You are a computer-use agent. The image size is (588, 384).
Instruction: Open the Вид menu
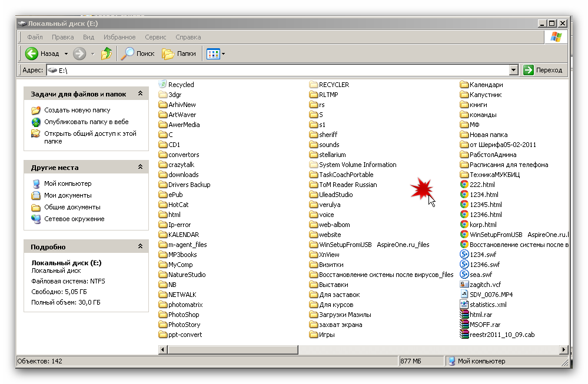click(88, 37)
